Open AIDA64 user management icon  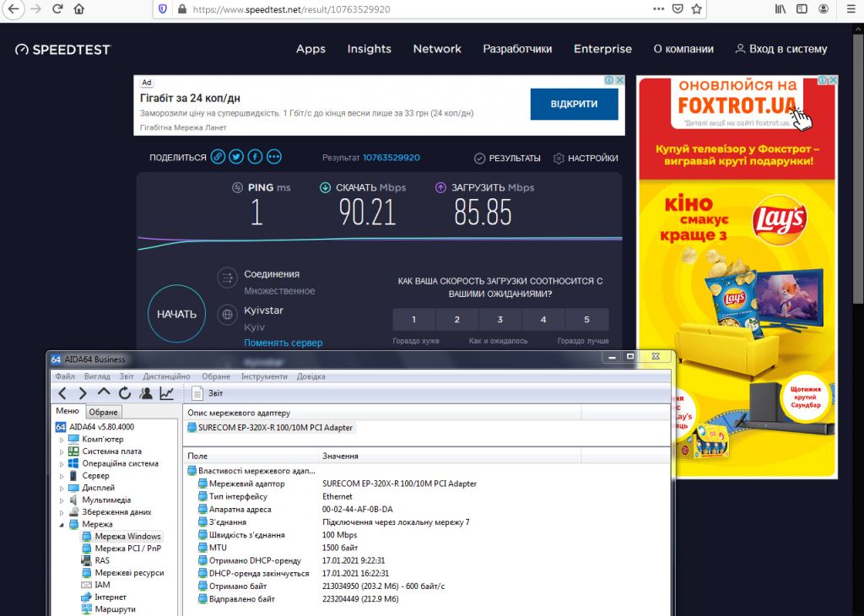pyautogui.click(x=146, y=393)
